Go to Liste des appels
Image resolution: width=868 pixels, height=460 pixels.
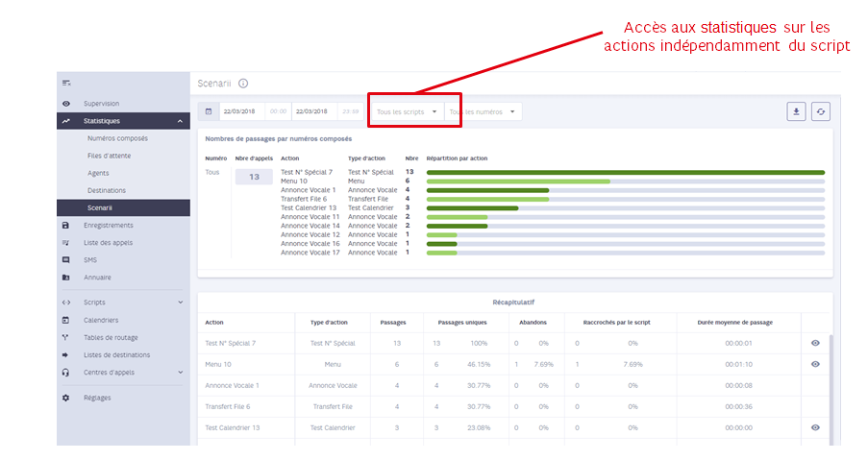tap(108, 243)
